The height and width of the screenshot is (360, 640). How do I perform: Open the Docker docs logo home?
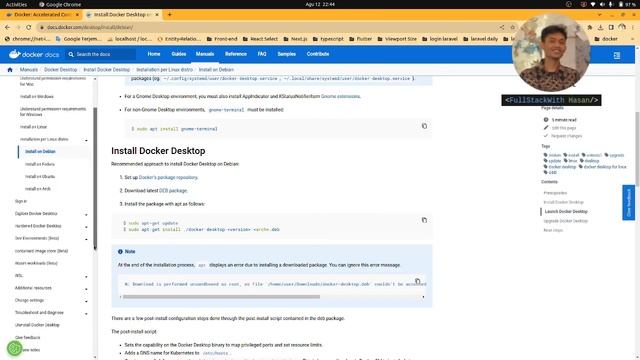click(34, 54)
